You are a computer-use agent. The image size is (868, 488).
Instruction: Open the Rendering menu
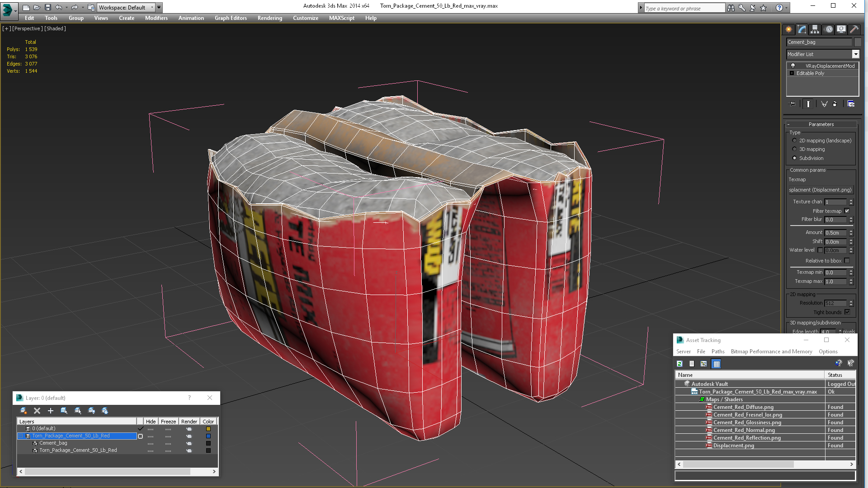tap(269, 18)
